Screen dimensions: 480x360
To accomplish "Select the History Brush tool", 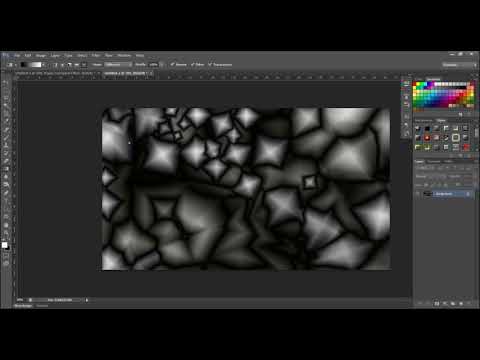I will pyautogui.click(x=6, y=154).
